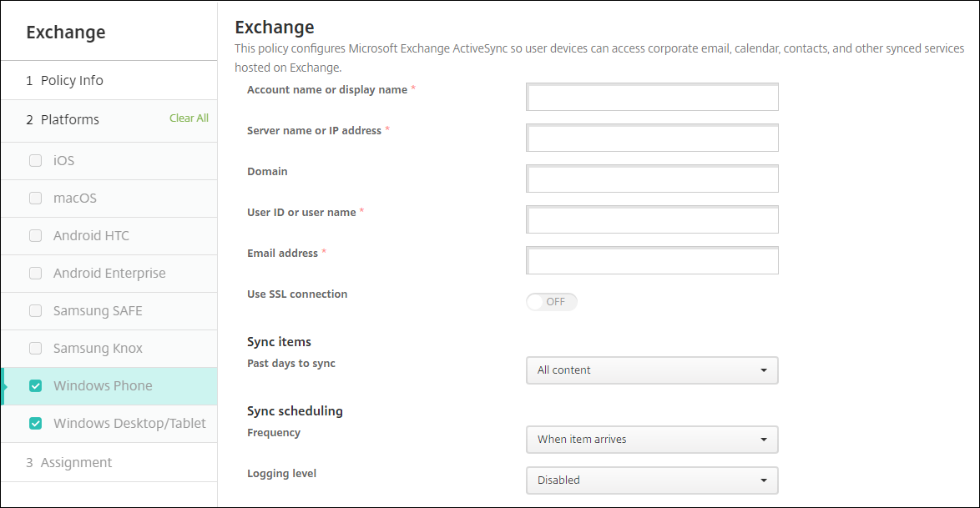Check the Samsung SAFE checkbox

[x=35, y=311]
